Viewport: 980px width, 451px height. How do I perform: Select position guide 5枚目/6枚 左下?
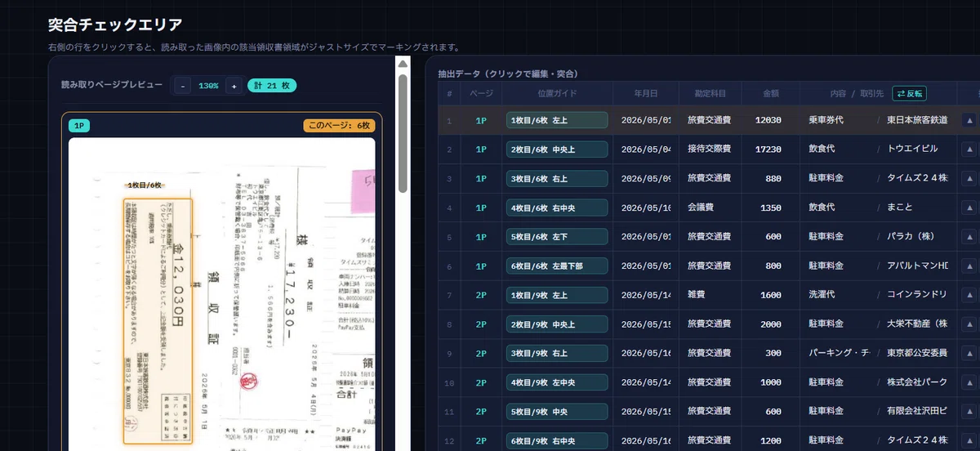pos(557,237)
